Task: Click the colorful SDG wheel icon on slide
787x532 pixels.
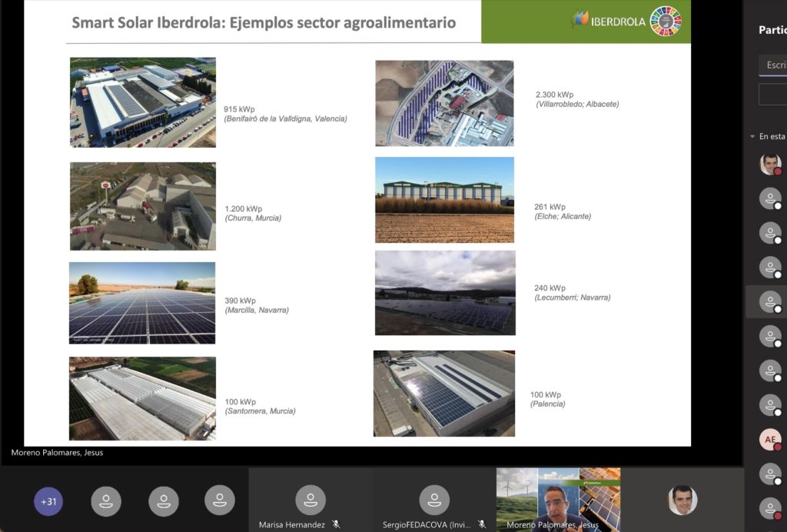Action: 666,21
